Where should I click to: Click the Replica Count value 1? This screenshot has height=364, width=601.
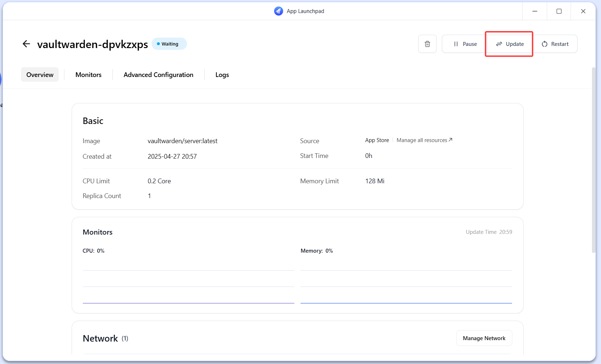click(x=149, y=196)
